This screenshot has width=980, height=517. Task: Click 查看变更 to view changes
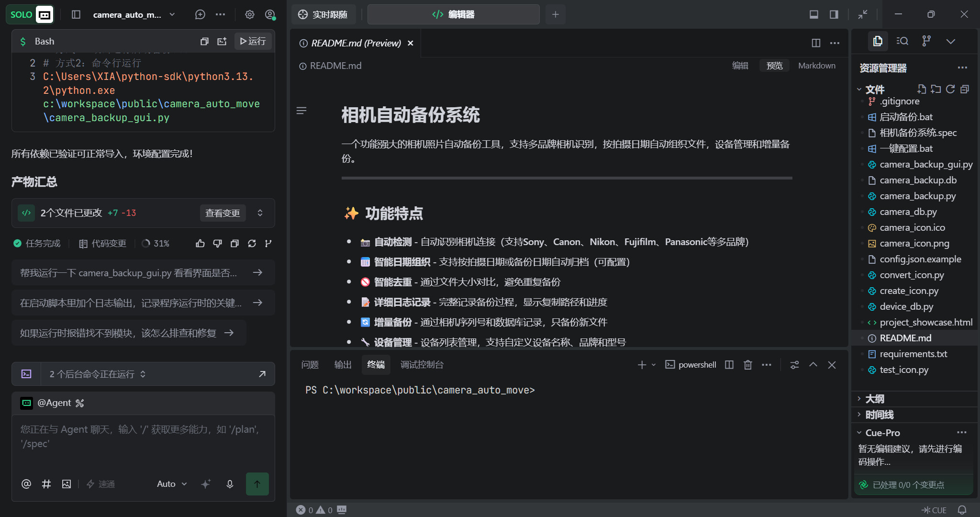[223, 213]
